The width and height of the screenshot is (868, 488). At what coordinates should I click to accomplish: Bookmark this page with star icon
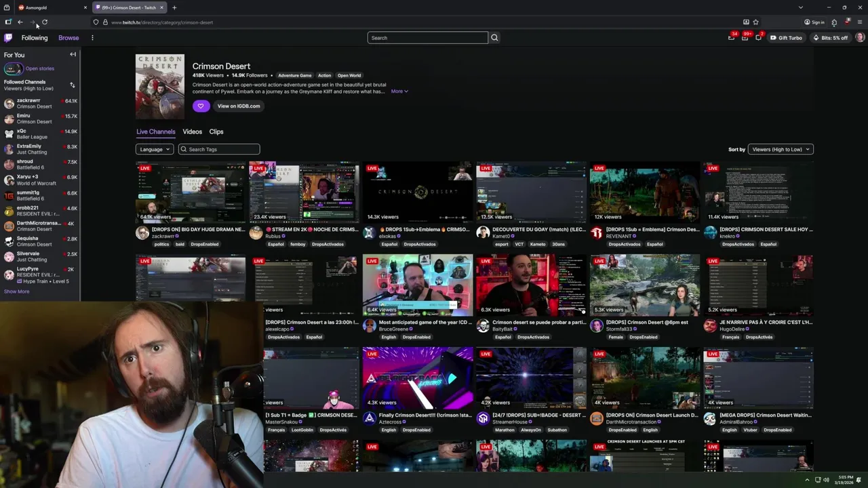[x=755, y=22]
